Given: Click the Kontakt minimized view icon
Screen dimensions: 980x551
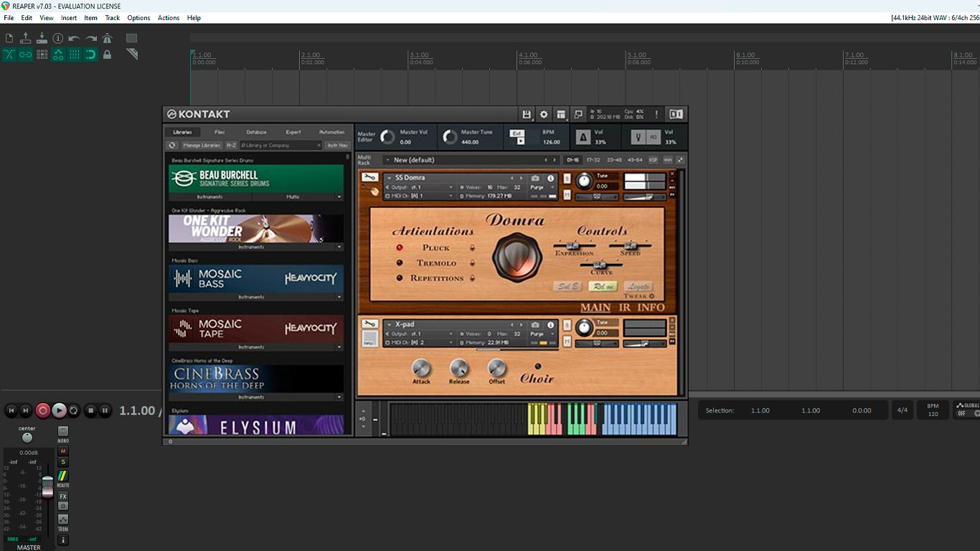Looking at the screenshot, I should 578,114.
